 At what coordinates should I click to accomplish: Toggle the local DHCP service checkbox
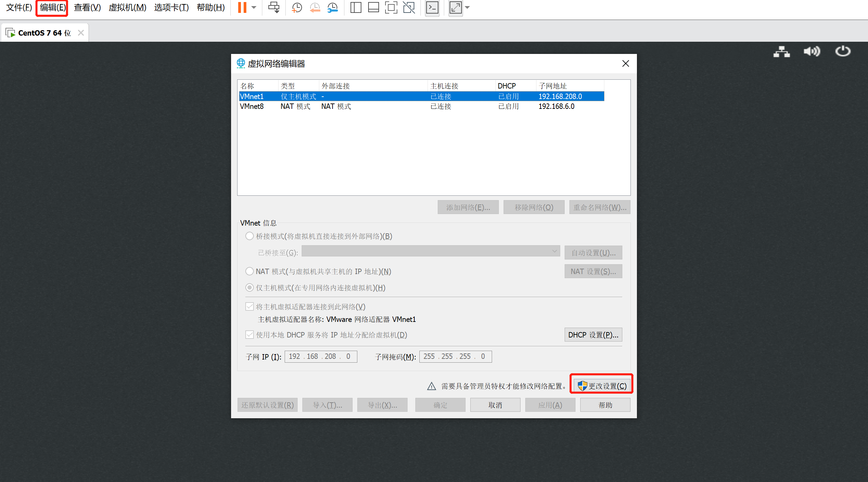249,335
